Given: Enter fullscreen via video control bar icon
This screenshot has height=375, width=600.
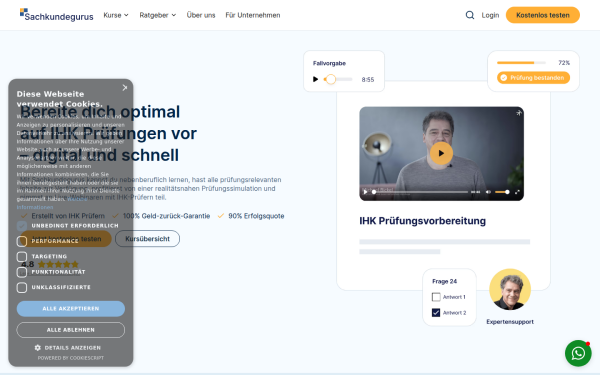Looking at the screenshot, I should tap(517, 192).
